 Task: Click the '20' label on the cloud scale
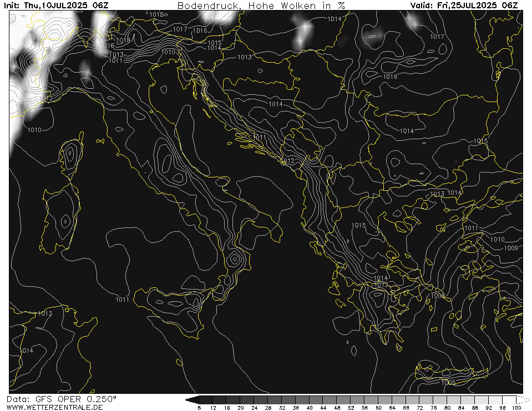click(241, 408)
